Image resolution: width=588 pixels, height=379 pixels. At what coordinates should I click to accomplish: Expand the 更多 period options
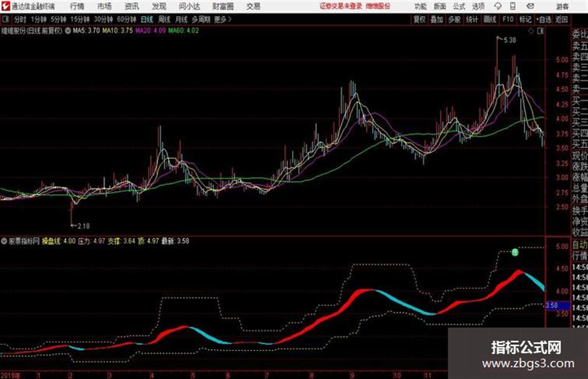223,19
